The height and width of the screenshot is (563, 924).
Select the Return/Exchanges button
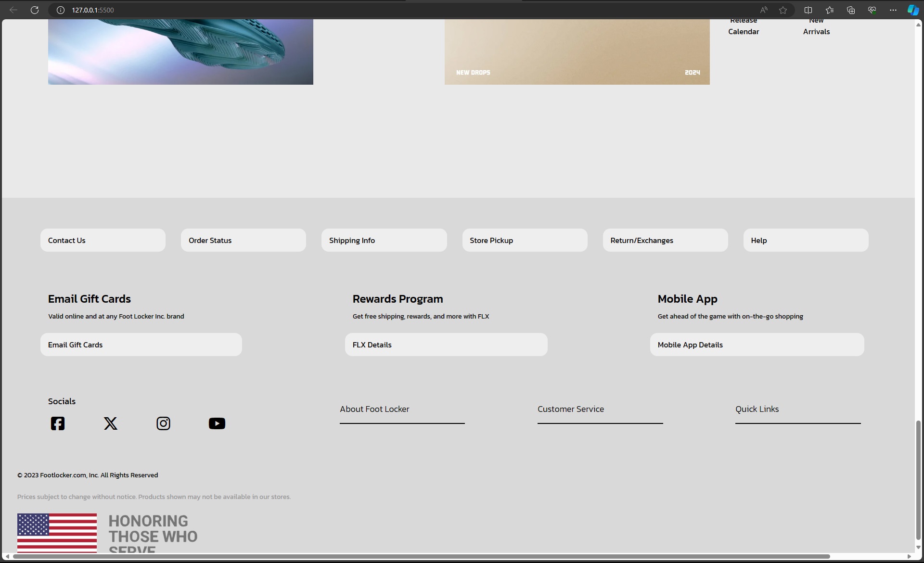pos(665,240)
